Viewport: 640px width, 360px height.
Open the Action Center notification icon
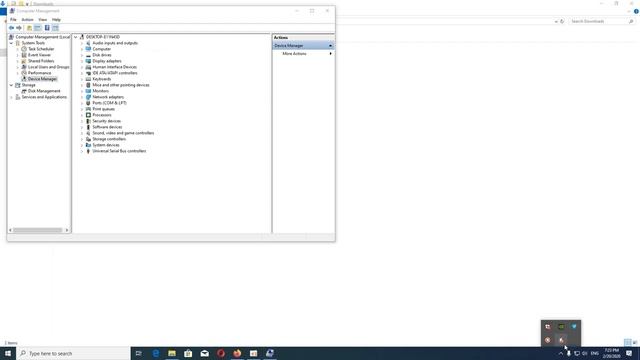[x=629, y=353]
